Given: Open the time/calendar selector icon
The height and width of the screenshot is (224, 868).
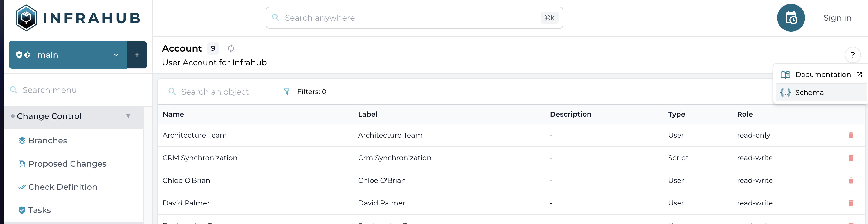Looking at the screenshot, I should tap(790, 18).
